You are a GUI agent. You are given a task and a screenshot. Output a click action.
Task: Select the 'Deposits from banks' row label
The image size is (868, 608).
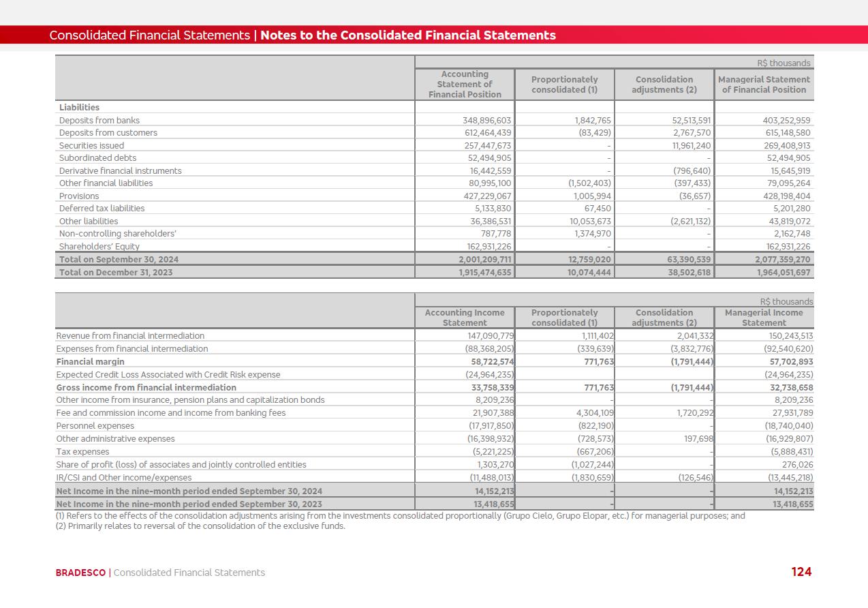coord(99,121)
